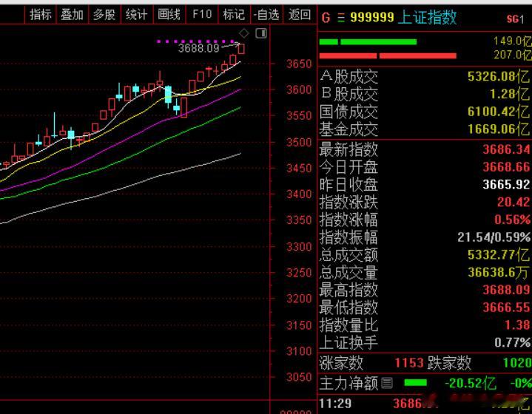The height and width of the screenshot is (414, 532).
Task: Click the 涨家数 count 1153
Action: coord(409,363)
